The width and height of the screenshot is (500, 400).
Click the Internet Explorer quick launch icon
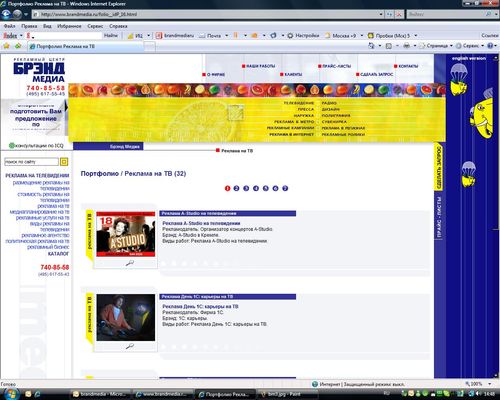tap(37, 394)
